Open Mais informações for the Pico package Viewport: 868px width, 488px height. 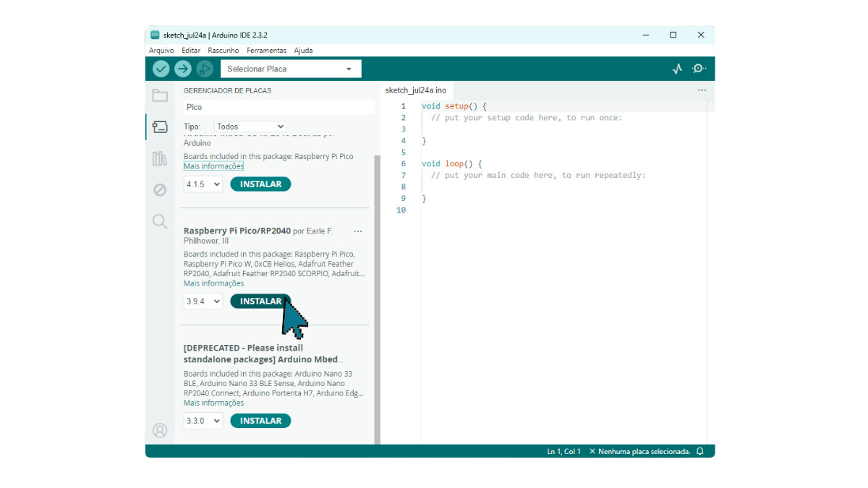pyautogui.click(x=212, y=283)
